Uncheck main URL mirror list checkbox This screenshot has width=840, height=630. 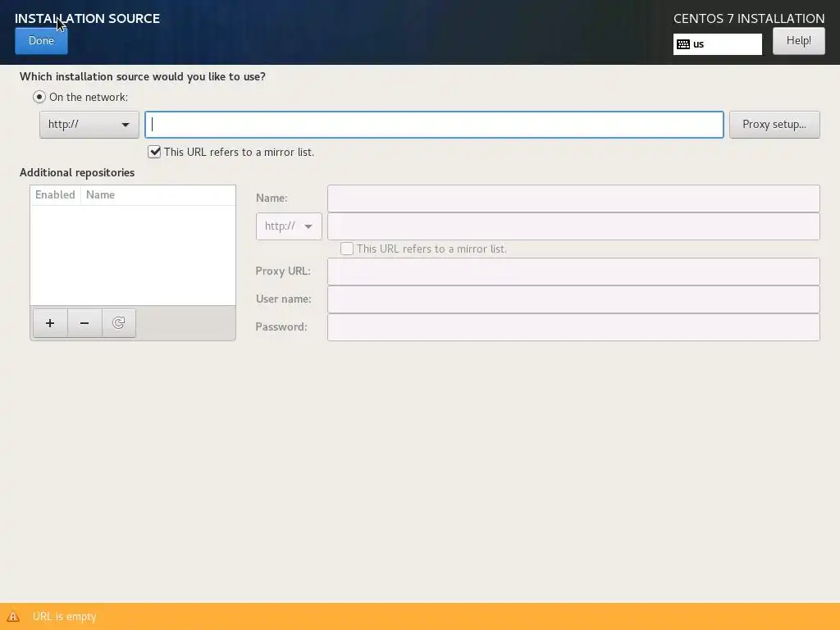tap(154, 152)
